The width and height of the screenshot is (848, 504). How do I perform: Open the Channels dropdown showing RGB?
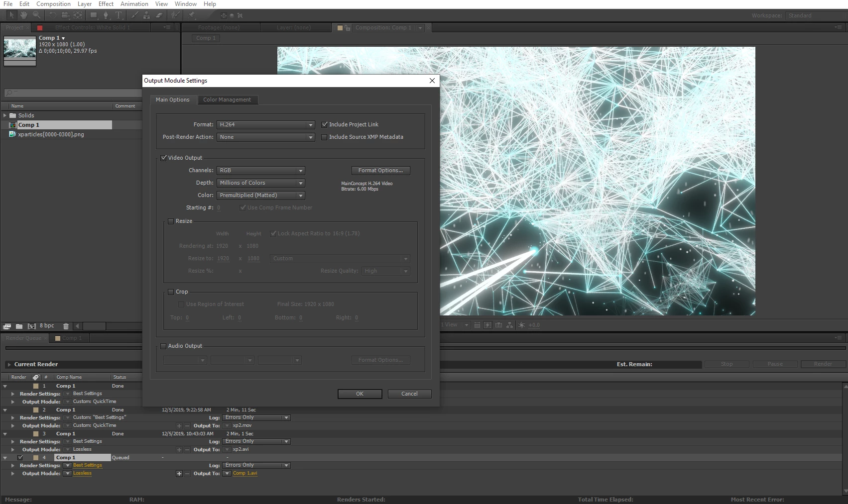point(261,170)
